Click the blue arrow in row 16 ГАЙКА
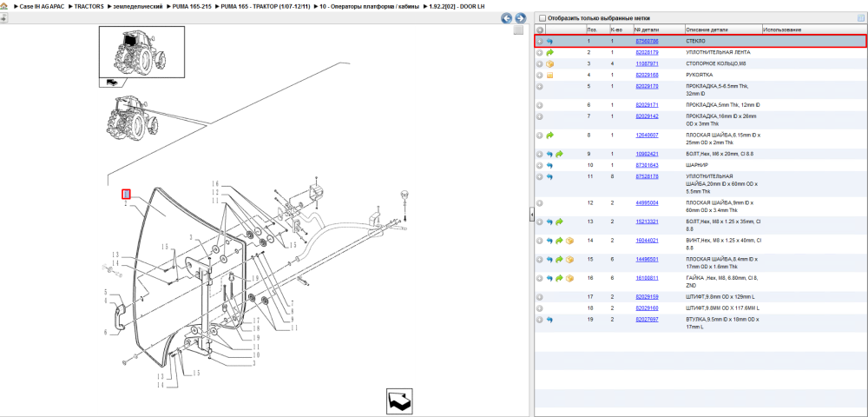The image size is (868, 417). tap(549, 278)
